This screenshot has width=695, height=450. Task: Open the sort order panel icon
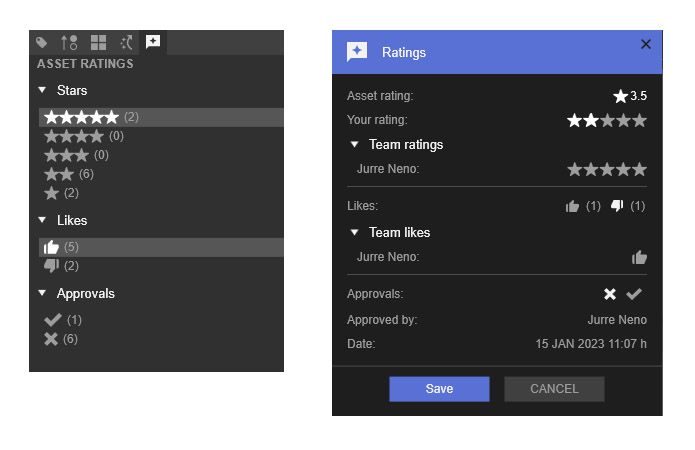coord(69,42)
